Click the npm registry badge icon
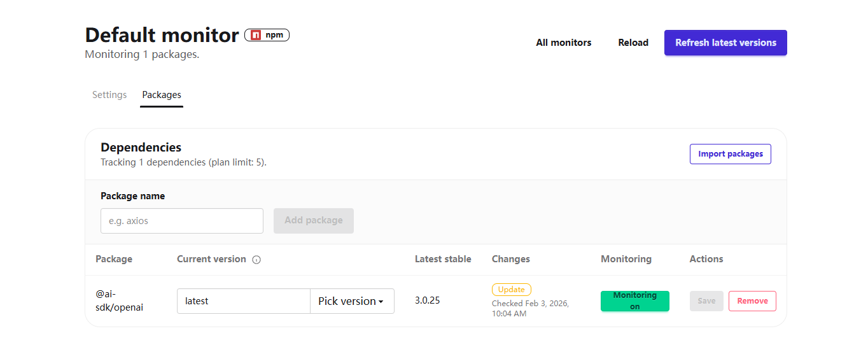 (x=256, y=35)
